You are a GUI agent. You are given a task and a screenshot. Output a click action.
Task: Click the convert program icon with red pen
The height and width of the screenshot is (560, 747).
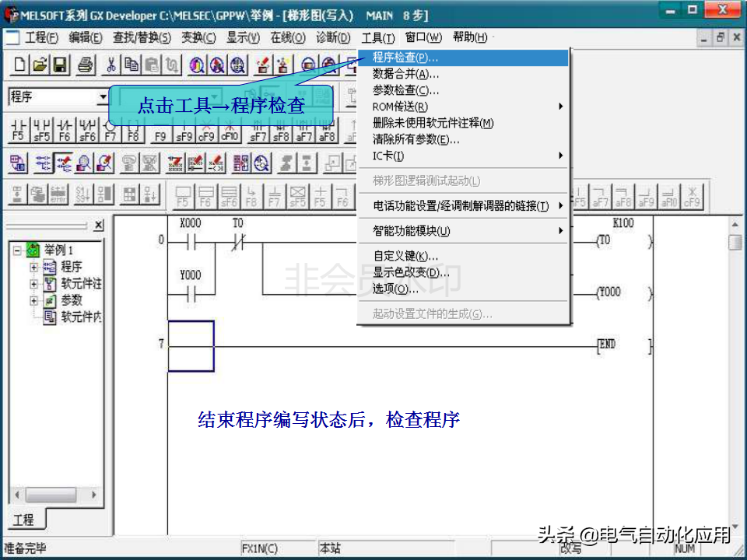tap(175, 163)
